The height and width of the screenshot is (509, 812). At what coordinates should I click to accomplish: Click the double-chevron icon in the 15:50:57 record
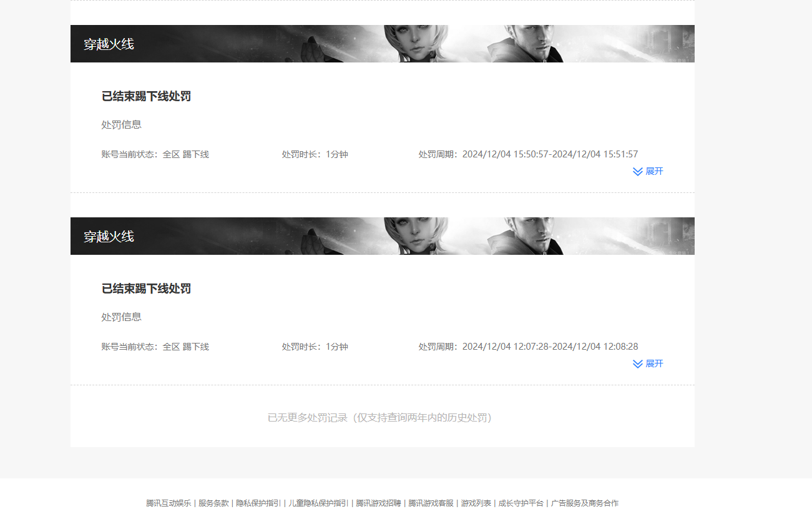(x=637, y=171)
